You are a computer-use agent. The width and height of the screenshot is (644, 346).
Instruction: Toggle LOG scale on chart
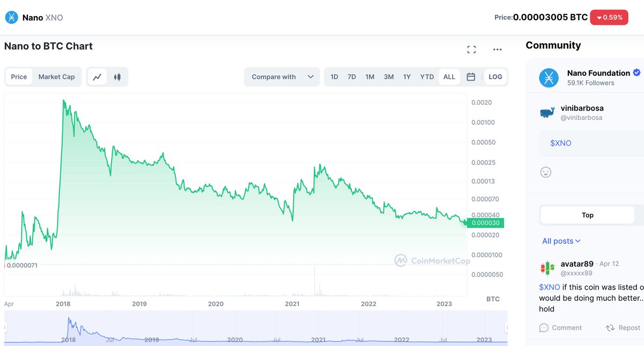[495, 77]
